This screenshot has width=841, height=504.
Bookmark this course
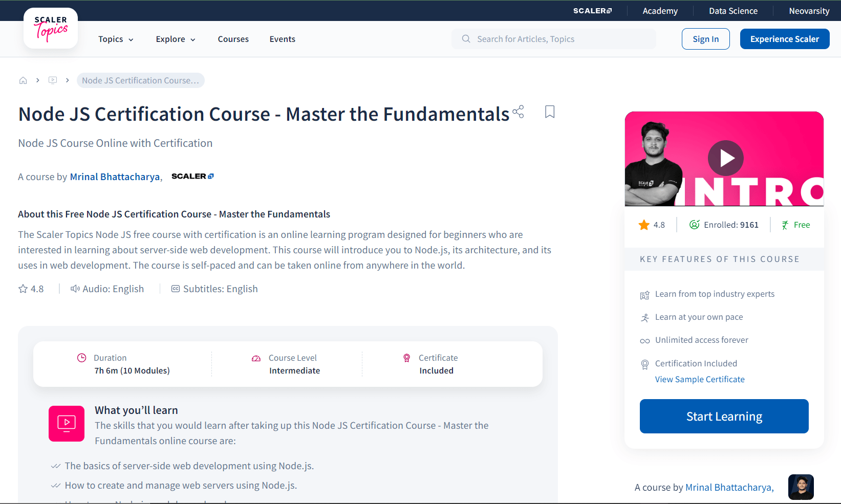(550, 112)
